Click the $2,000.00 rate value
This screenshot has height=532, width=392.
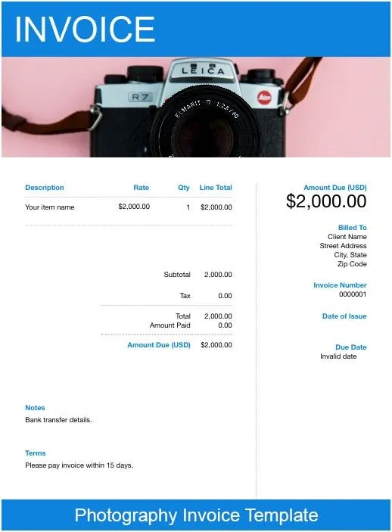click(134, 207)
